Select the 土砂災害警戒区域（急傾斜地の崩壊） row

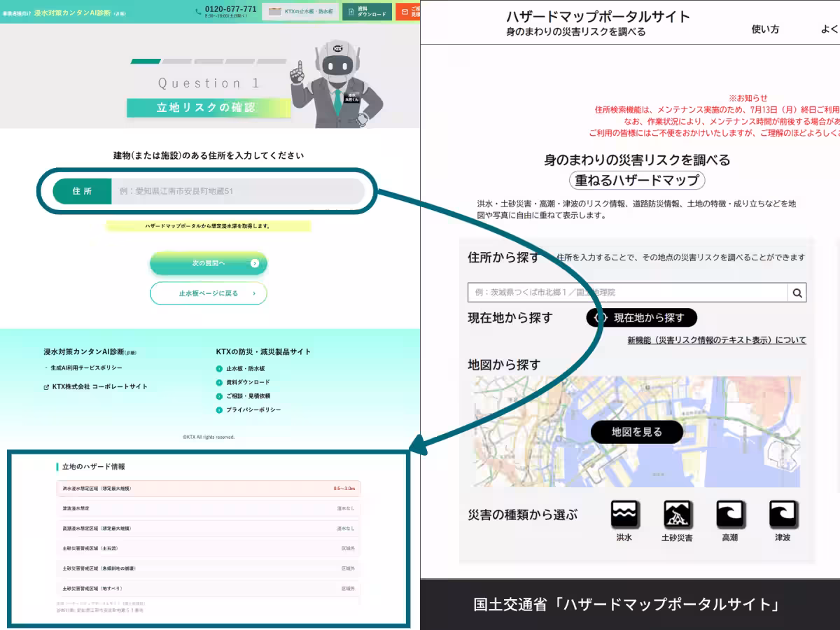coord(209,568)
